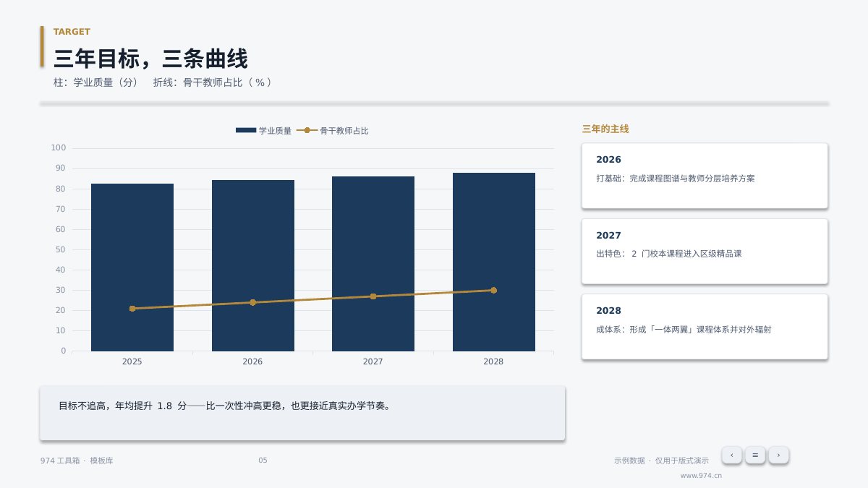Screen dimensions: 868x488
Task: Advance with the next slide arrow
Action: [x=778, y=455]
